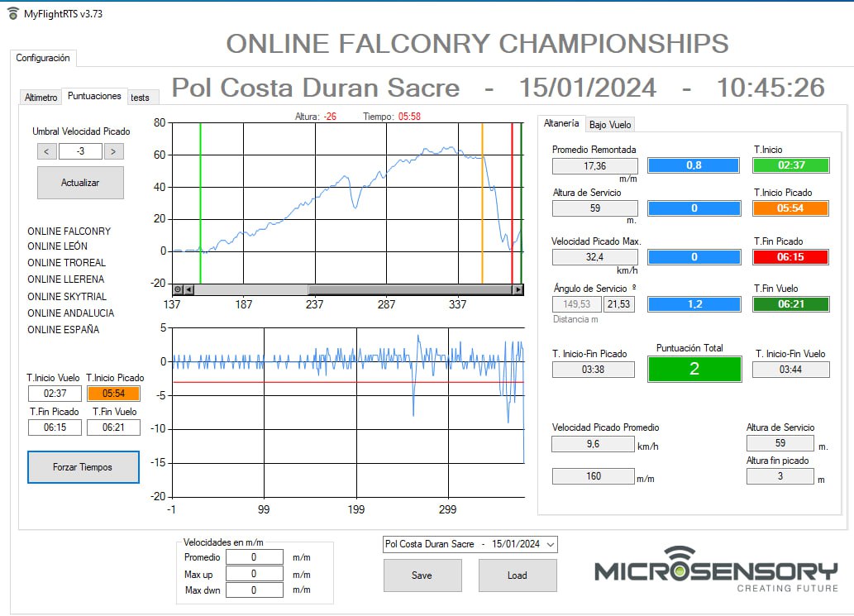Switch to the Altimetro tab
Viewport: 854px width, 616px height.
(41, 97)
